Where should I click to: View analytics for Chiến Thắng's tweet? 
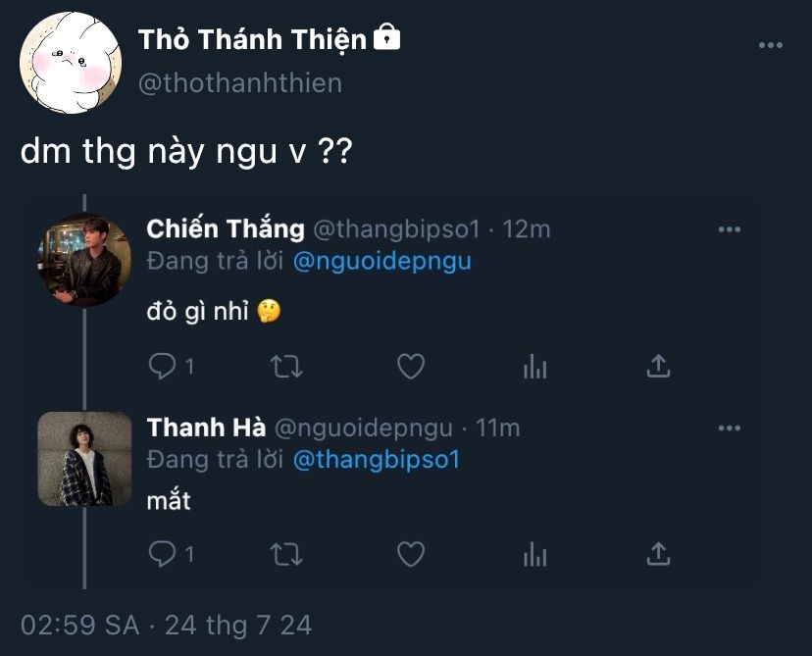(x=534, y=367)
